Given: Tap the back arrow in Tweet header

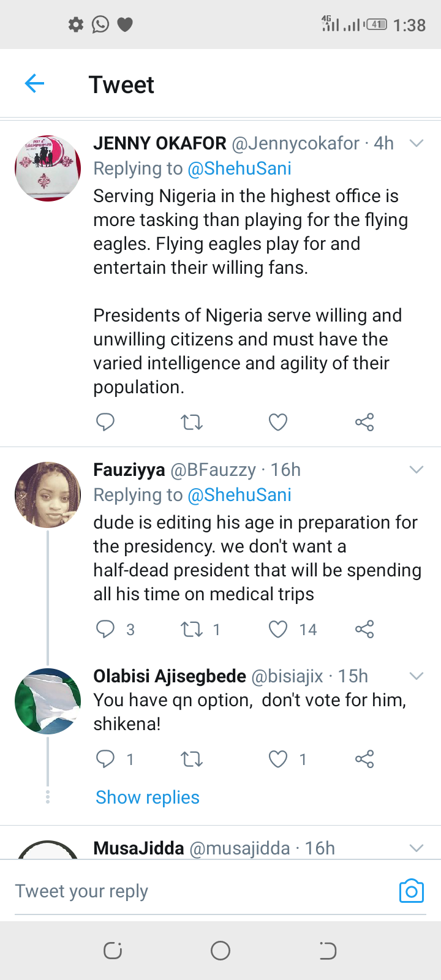Looking at the screenshot, I should [x=35, y=83].
